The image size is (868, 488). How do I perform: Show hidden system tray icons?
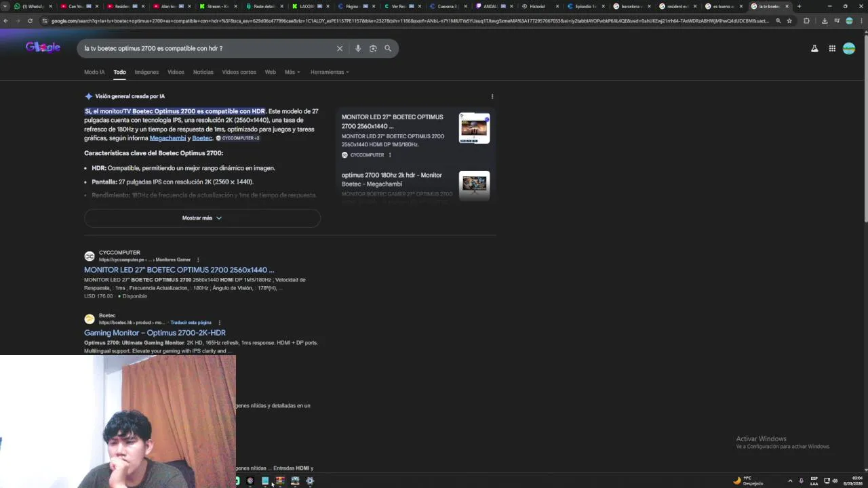tap(790, 481)
